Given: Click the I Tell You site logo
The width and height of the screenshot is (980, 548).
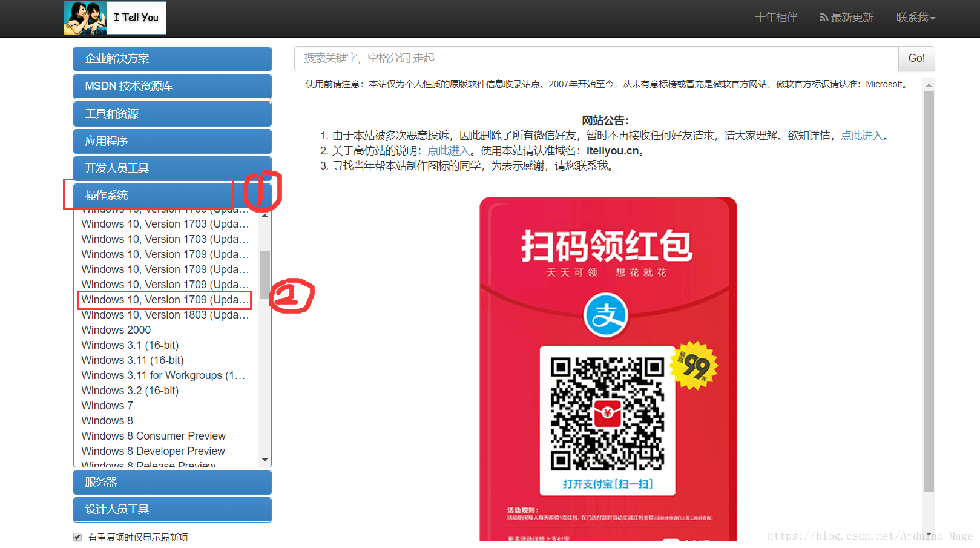Looking at the screenshot, I should (115, 18).
